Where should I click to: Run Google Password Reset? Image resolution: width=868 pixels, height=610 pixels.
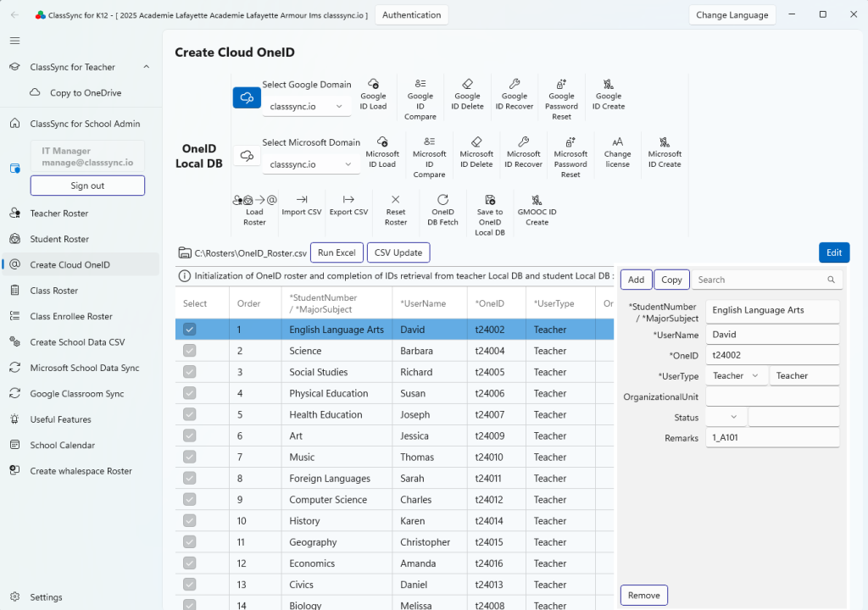(x=561, y=99)
